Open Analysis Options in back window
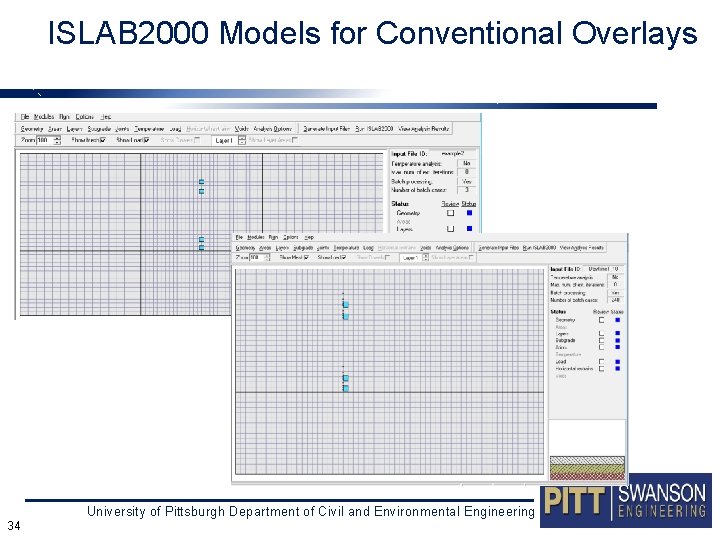This screenshot has height=540, width=720. 273,129
